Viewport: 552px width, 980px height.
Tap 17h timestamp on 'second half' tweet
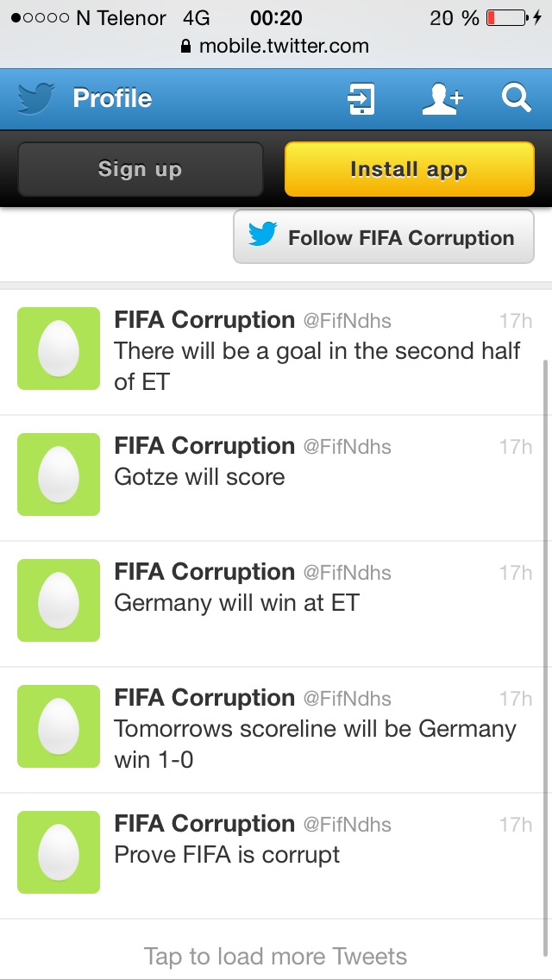516,321
